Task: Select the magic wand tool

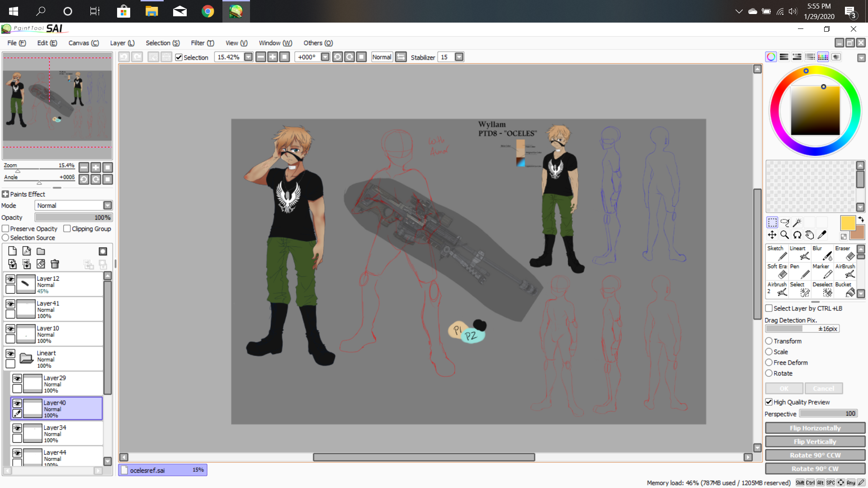Action: pos(797,222)
